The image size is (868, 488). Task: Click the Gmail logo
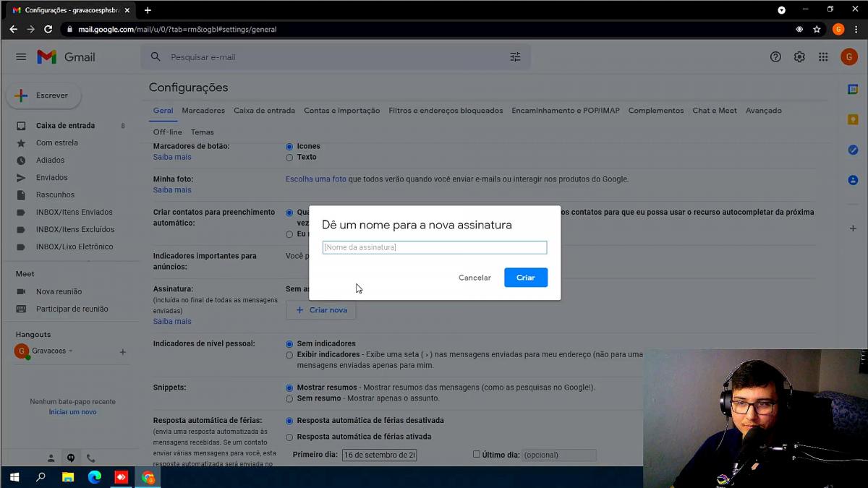(66, 57)
